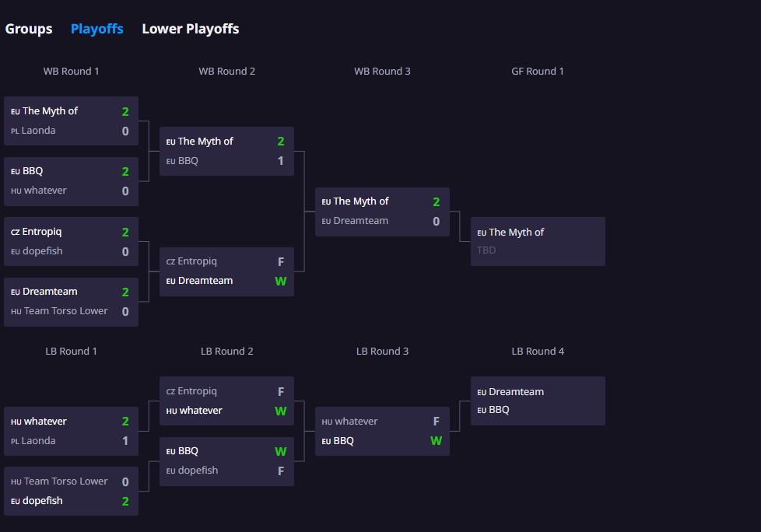Open Dreamteam vs Team Torso Lower match
Screen dimensions: 761x532
coord(71,302)
